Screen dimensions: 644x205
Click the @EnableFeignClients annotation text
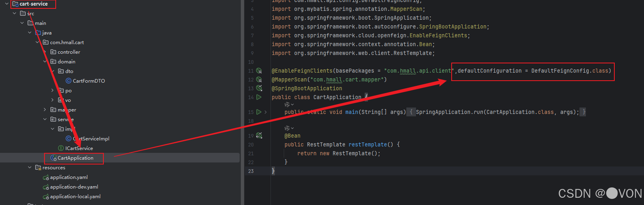[x=302, y=71]
